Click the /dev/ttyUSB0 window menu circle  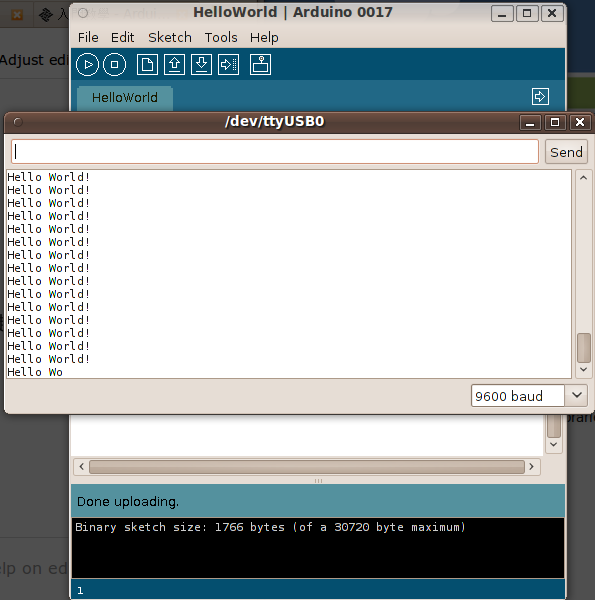coord(18,122)
